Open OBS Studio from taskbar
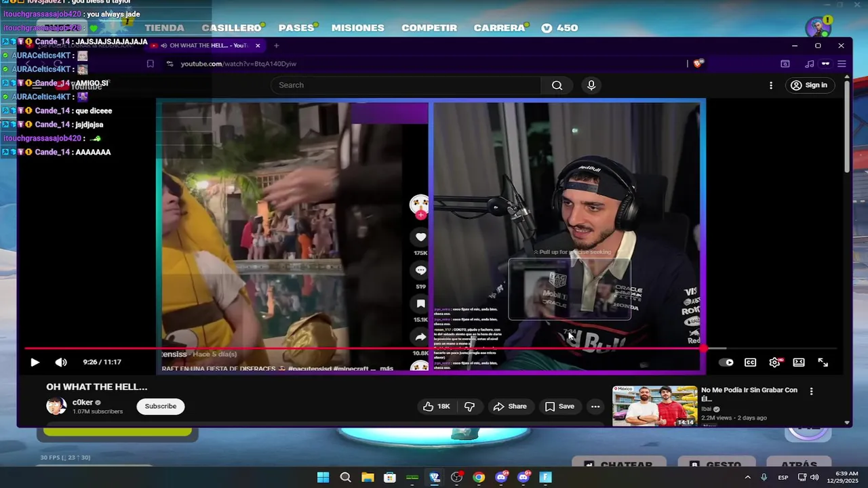The image size is (868, 488). pos(456,477)
